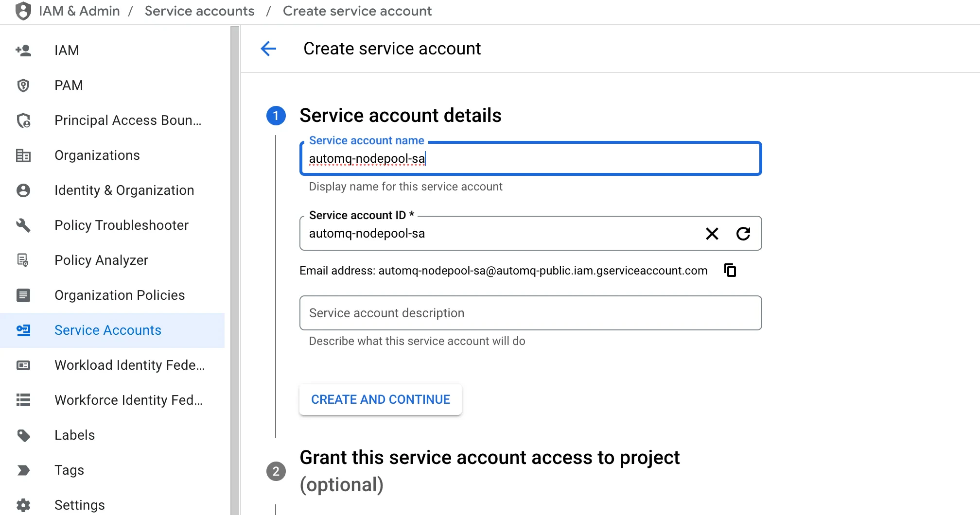The image size is (980, 515).
Task: Click the Tags arrow icon
Action: tap(23, 470)
